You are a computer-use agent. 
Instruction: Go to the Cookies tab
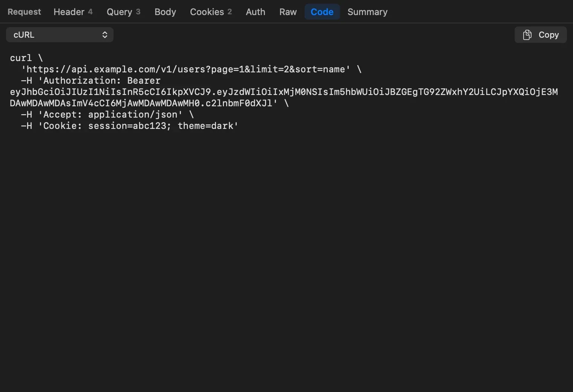[211, 12]
